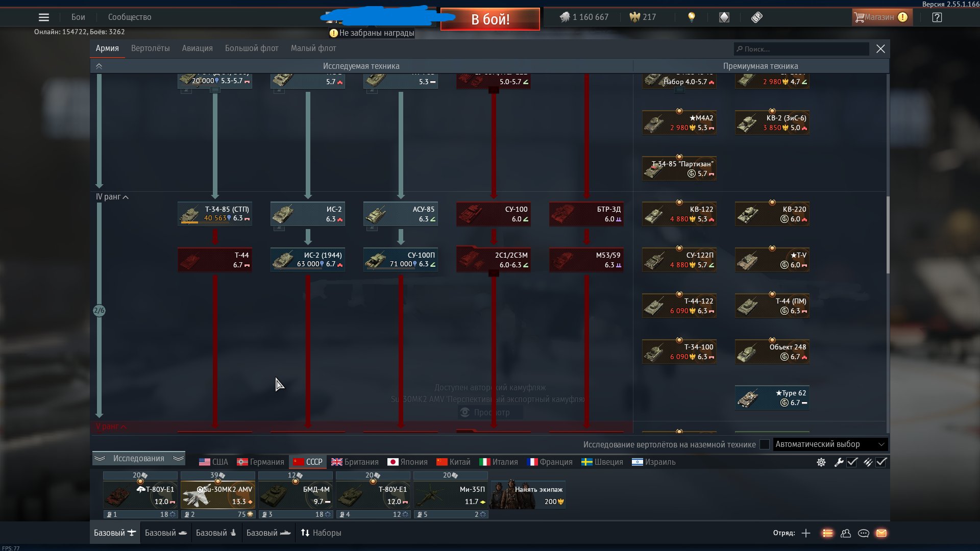Select the Германия nation tab
Screen dimensions: 980x551
260,462
